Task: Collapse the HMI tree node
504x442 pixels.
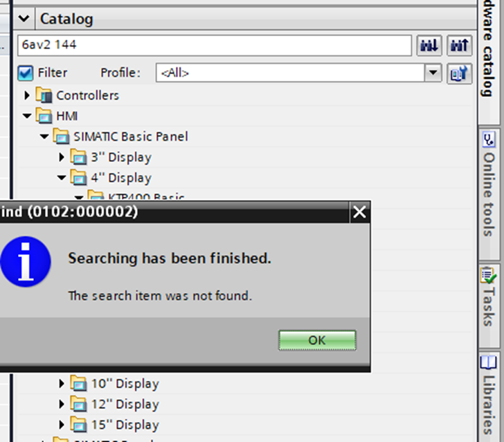Action: 27,116
